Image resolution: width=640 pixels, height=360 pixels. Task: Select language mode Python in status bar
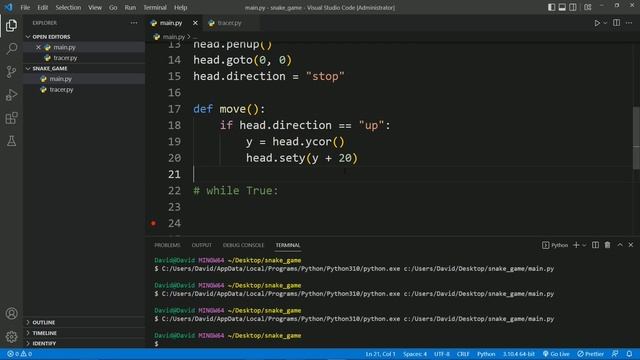(x=486, y=354)
